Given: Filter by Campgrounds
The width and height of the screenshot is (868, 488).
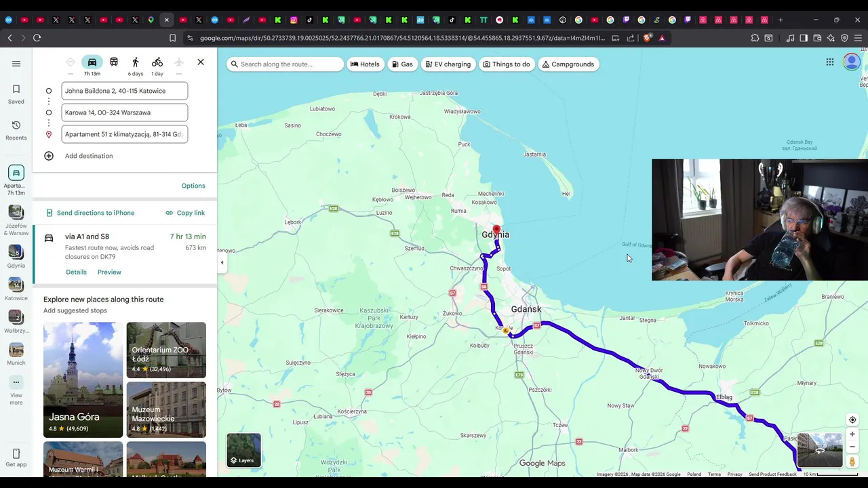Looking at the screenshot, I should (568, 64).
